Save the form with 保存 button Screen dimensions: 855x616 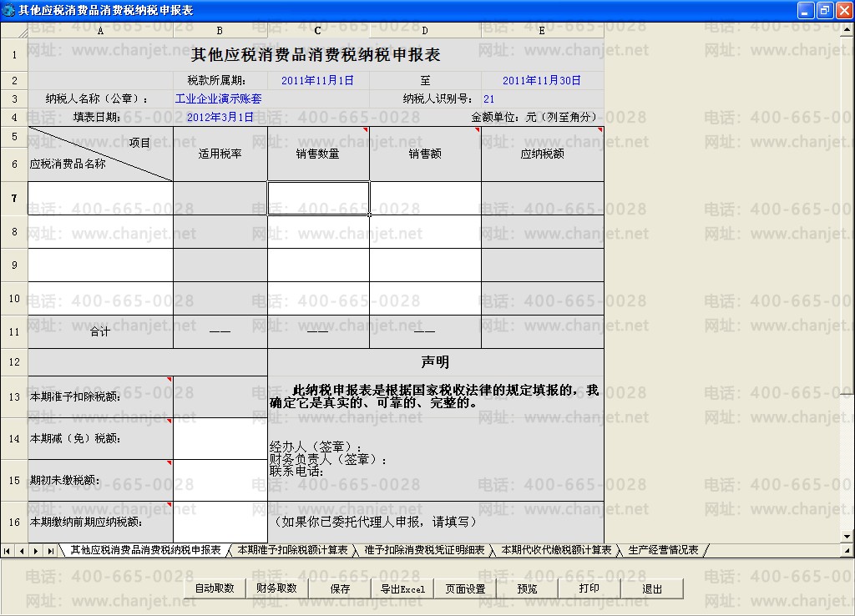(x=340, y=588)
